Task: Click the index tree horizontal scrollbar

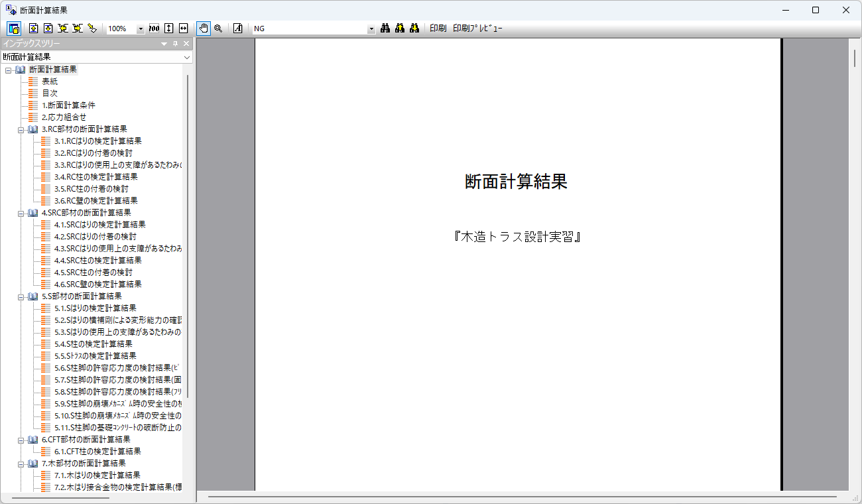Action: click(60, 497)
